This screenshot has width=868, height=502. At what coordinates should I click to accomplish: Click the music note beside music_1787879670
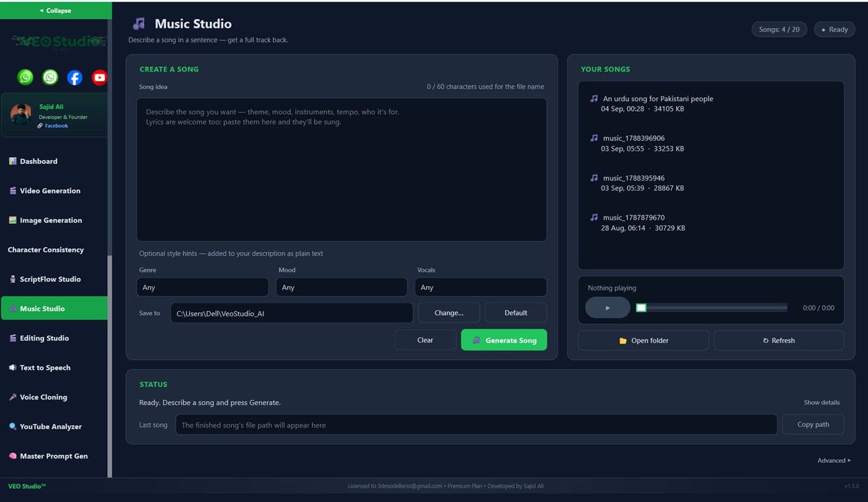click(x=594, y=217)
